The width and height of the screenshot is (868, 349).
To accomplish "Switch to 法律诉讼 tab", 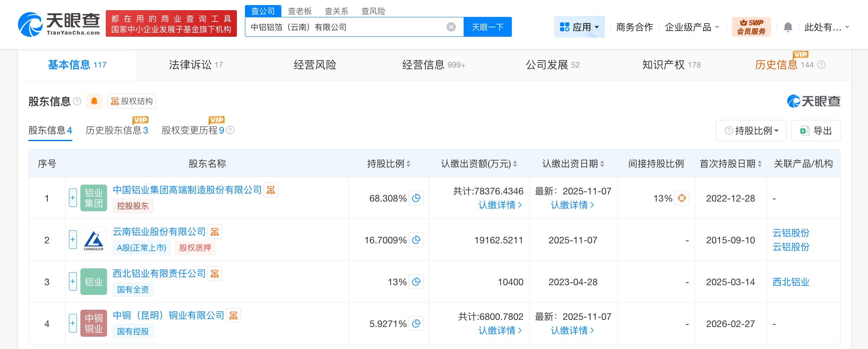I will click(x=195, y=65).
